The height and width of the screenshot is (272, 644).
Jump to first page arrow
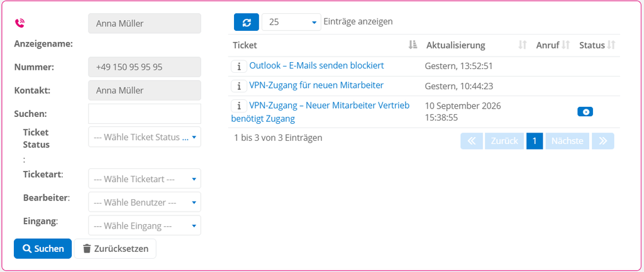click(x=472, y=141)
